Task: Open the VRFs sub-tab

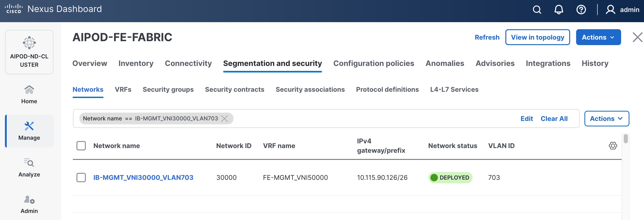Action: coord(123,89)
